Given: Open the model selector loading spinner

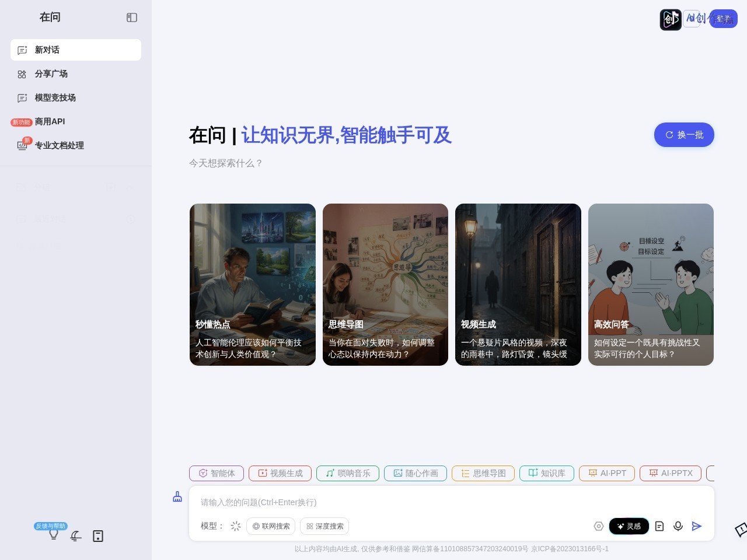Looking at the screenshot, I should 236,526.
